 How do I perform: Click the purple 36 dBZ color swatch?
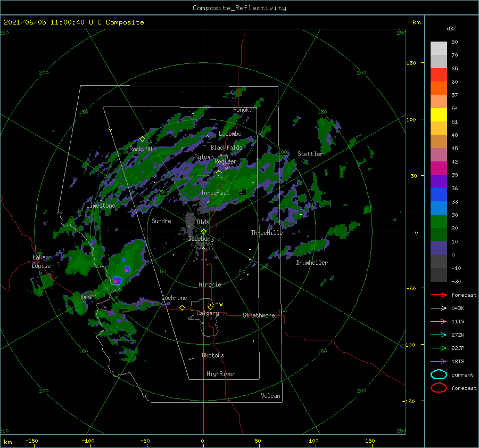[439, 181]
